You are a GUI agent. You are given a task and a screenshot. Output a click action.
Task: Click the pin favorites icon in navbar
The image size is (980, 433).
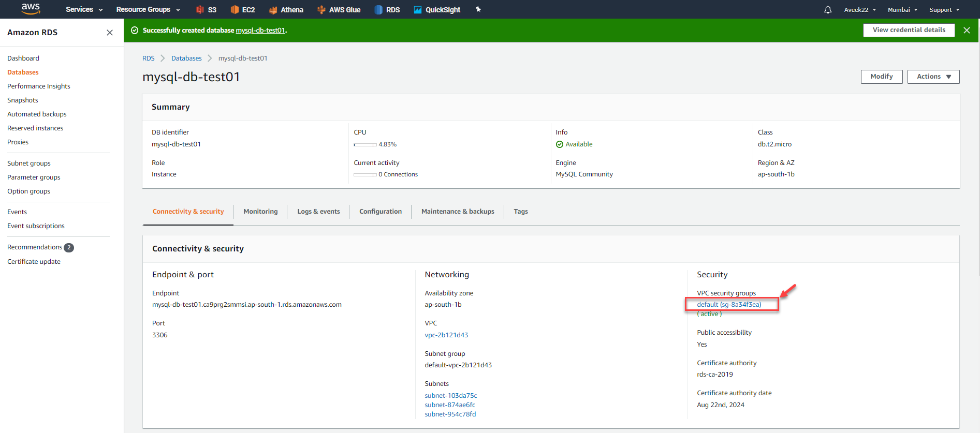coord(478,9)
